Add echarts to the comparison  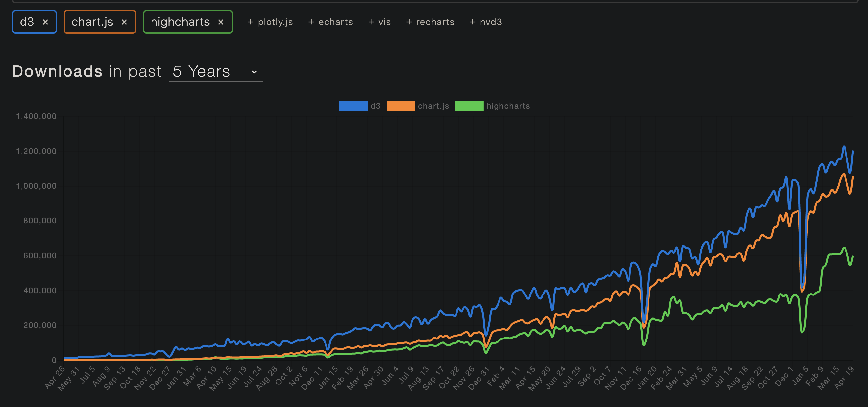point(330,22)
